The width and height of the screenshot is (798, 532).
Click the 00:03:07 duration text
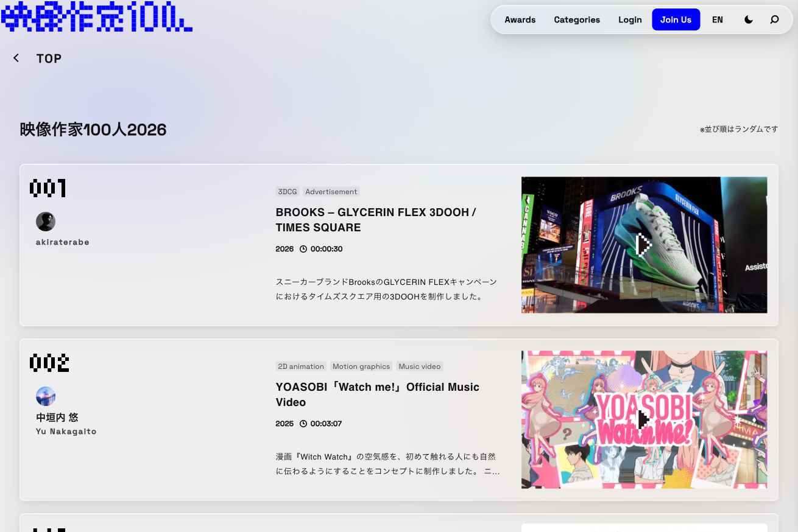point(327,424)
